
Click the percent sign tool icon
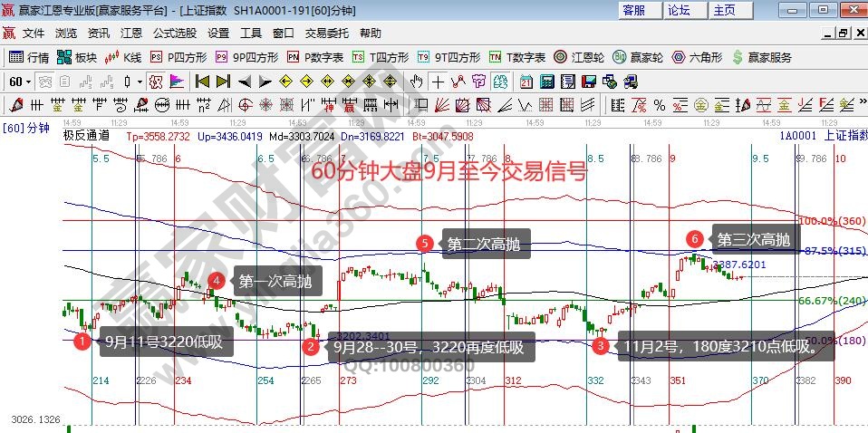tap(659, 104)
